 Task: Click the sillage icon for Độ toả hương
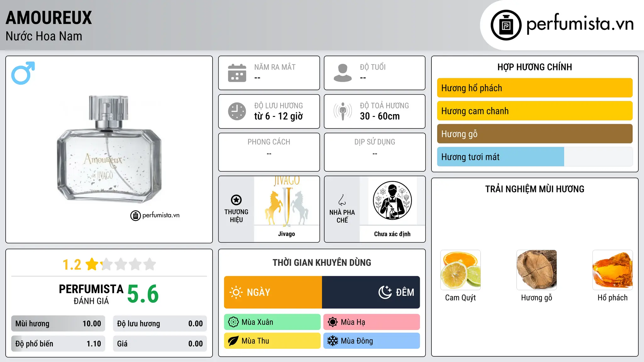(x=343, y=111)
